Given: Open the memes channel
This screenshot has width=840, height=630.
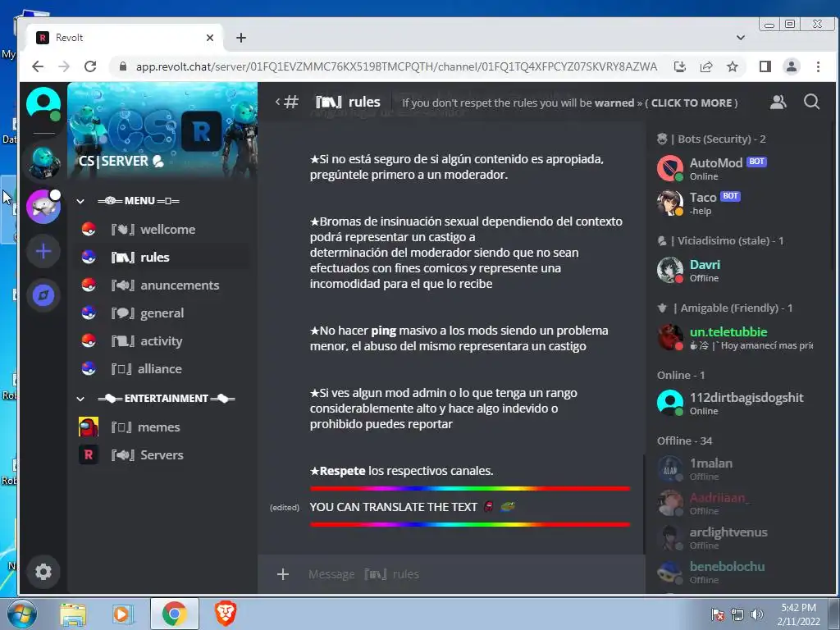Looking at the screenshot, I should coord(162,427).
